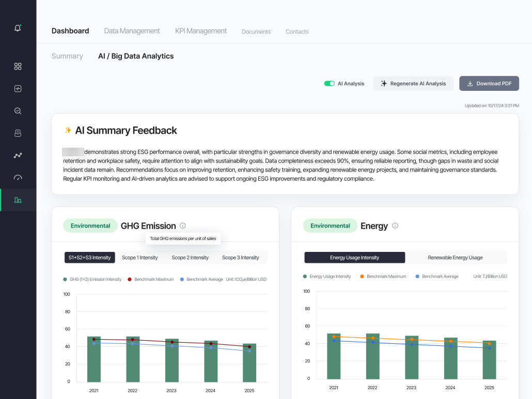
Task: Select Renewable Energy Usage tab
Action: [x=455, y=258]
